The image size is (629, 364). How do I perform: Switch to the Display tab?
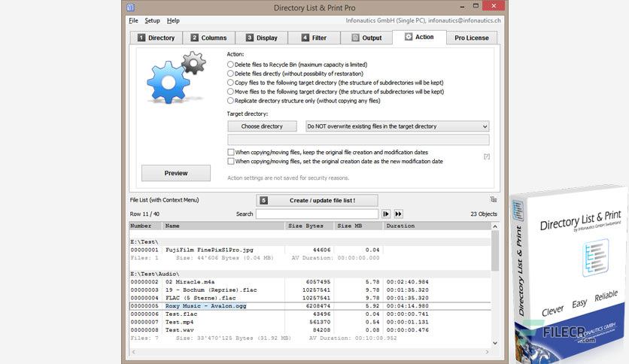tap(262, 38)
